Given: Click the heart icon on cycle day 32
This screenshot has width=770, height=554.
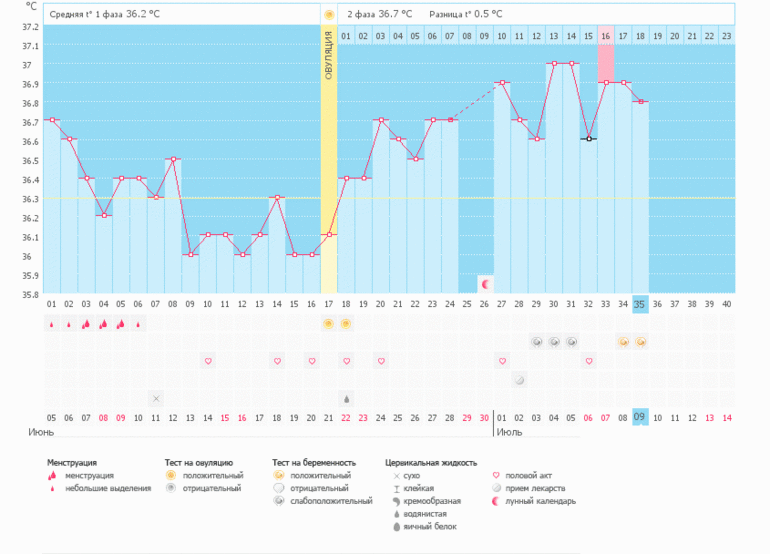Looking at the screenshot, I should tap(589, 361).
